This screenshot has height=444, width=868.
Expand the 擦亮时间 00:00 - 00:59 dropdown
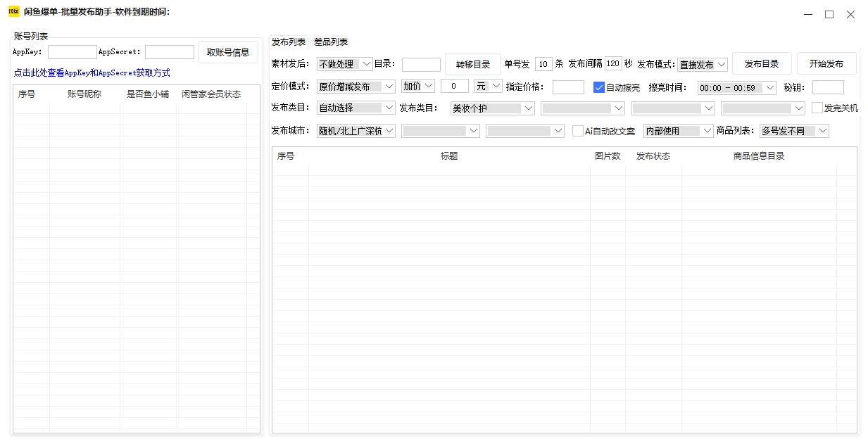tap(736, 88)
